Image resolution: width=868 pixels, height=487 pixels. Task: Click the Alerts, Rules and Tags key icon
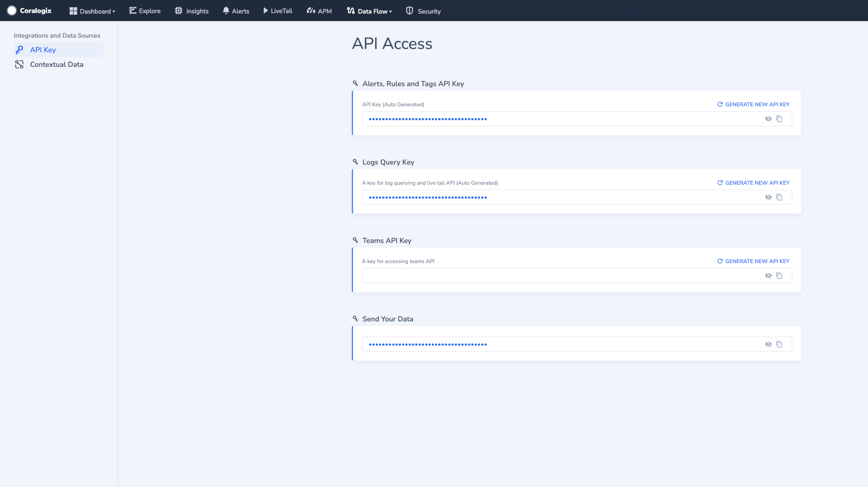[x=355, y=83]
